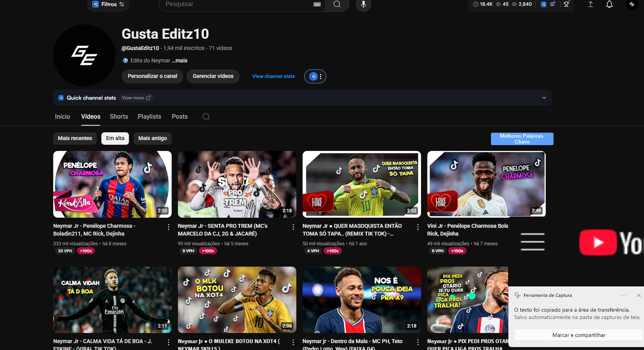644x350 pixels.
Task: Click the voice search microphone icon
Action: click(363, 4)
